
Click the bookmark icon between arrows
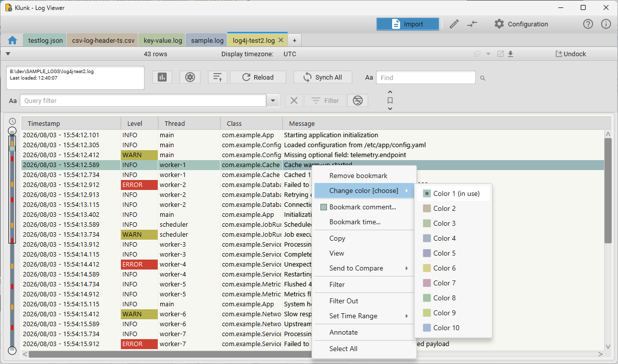click(390, 100)
